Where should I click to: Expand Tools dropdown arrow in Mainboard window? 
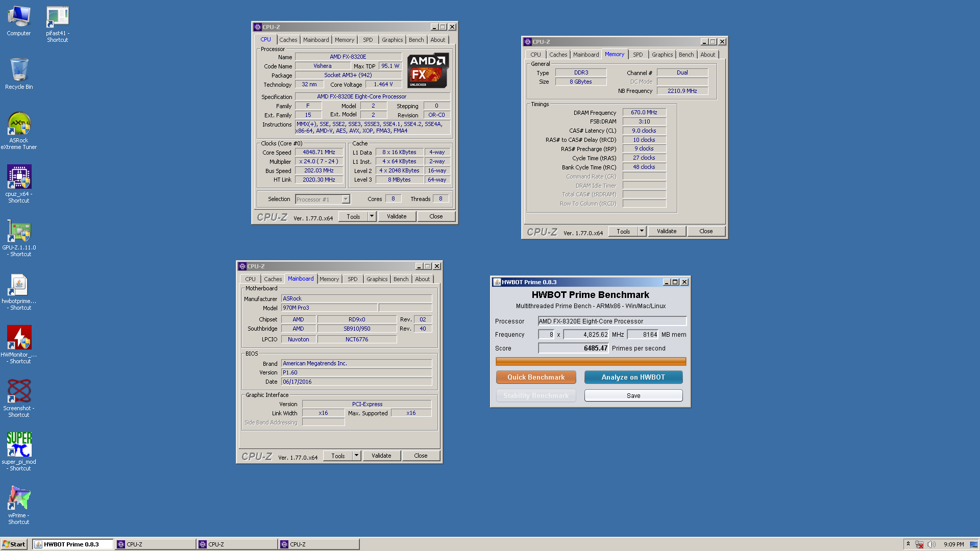pos(356,456)
